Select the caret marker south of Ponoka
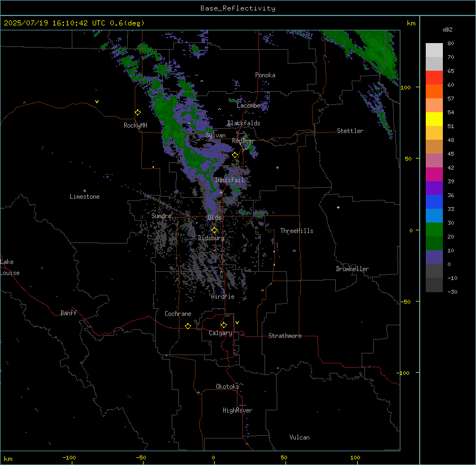This screenshot has height=465, width=476. [202, 81]
